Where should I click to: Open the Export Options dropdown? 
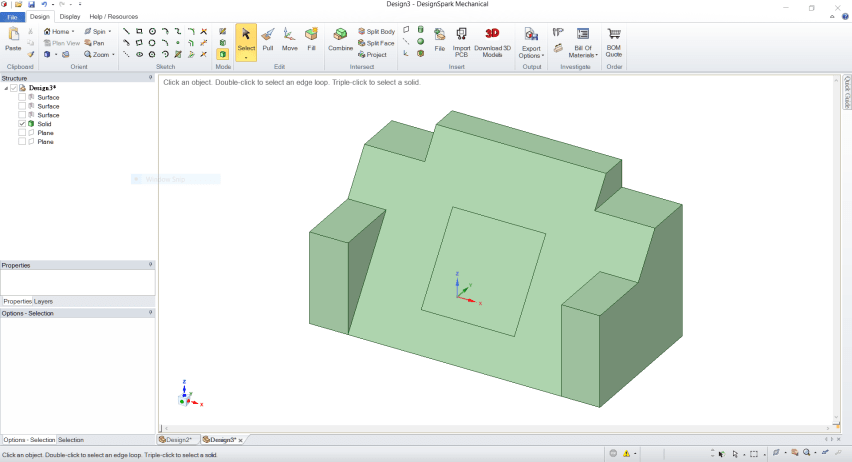pos(531,52)
